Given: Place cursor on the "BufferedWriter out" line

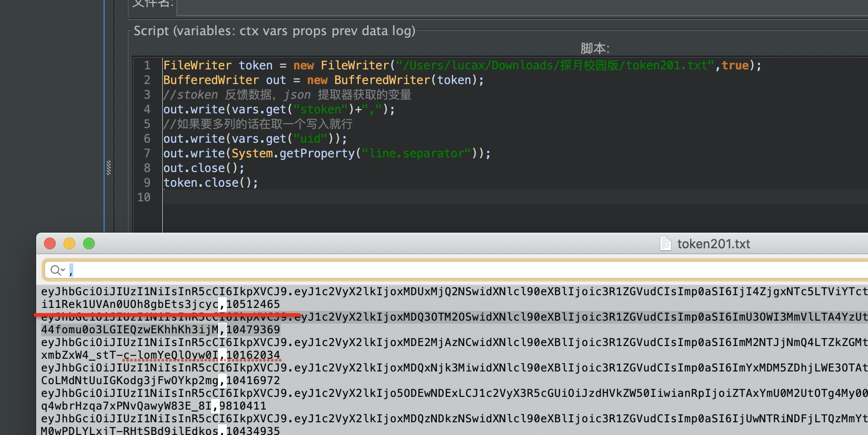Looking at the screenshot, I should coord(324,80).
